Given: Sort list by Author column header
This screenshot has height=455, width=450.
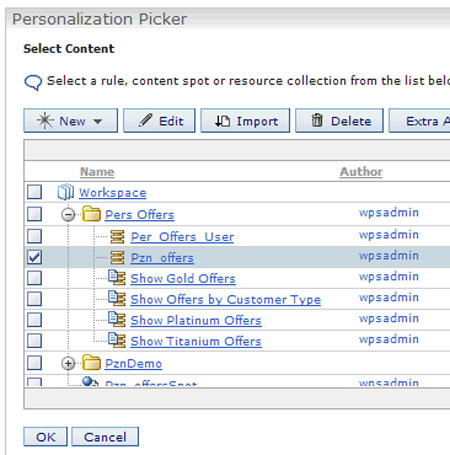Looking at the screenshot, I should click(361, 172).
